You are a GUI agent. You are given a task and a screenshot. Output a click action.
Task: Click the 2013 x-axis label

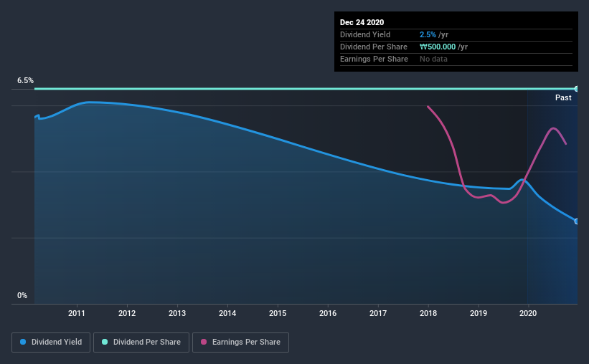pyautogui.click(x=177, y=313)
